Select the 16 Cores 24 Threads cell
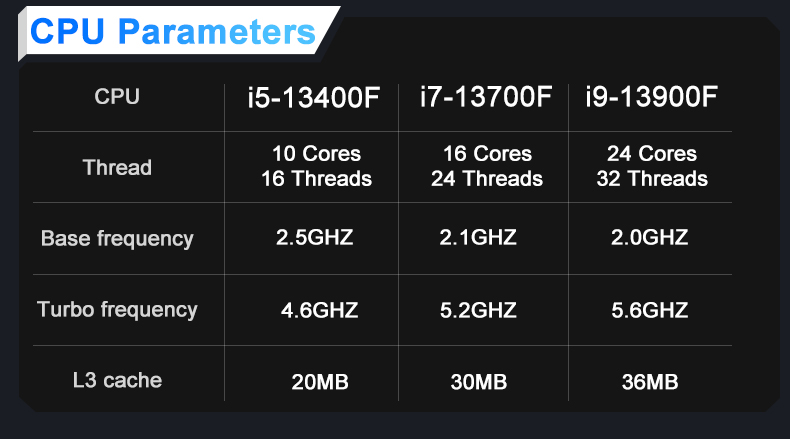790x439 pixels. coord(487,166)
